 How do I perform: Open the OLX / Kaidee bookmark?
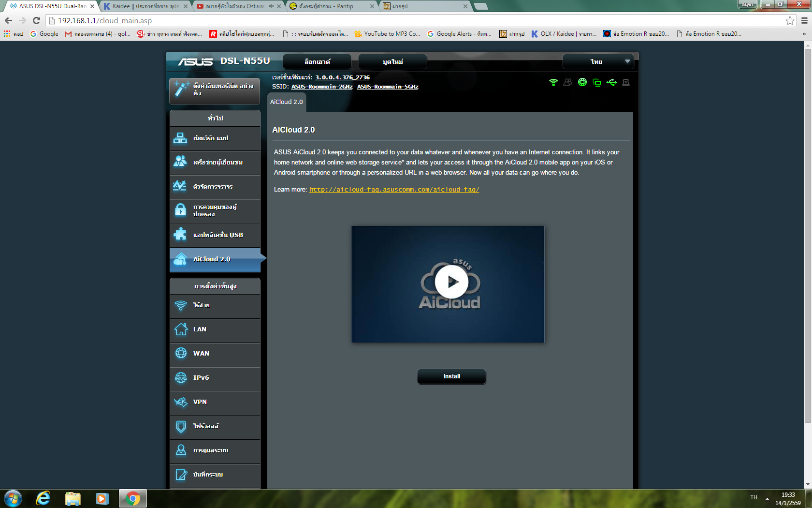pos(564,34)
